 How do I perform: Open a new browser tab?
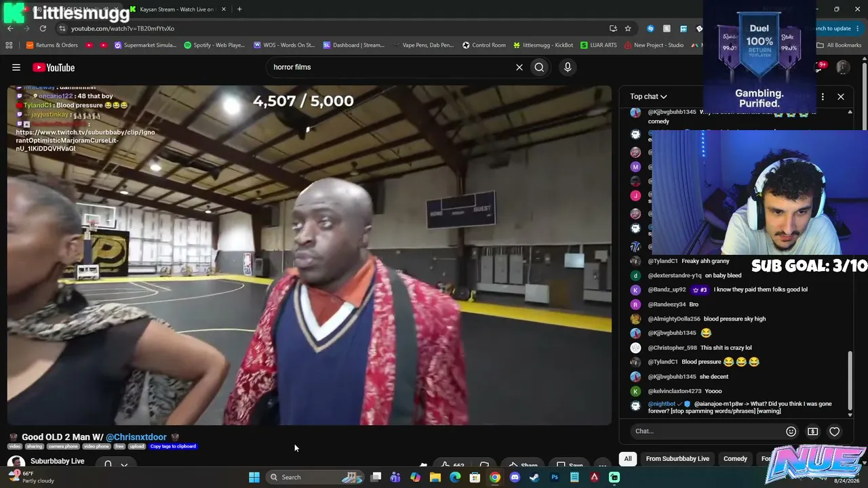click(239, 9)
